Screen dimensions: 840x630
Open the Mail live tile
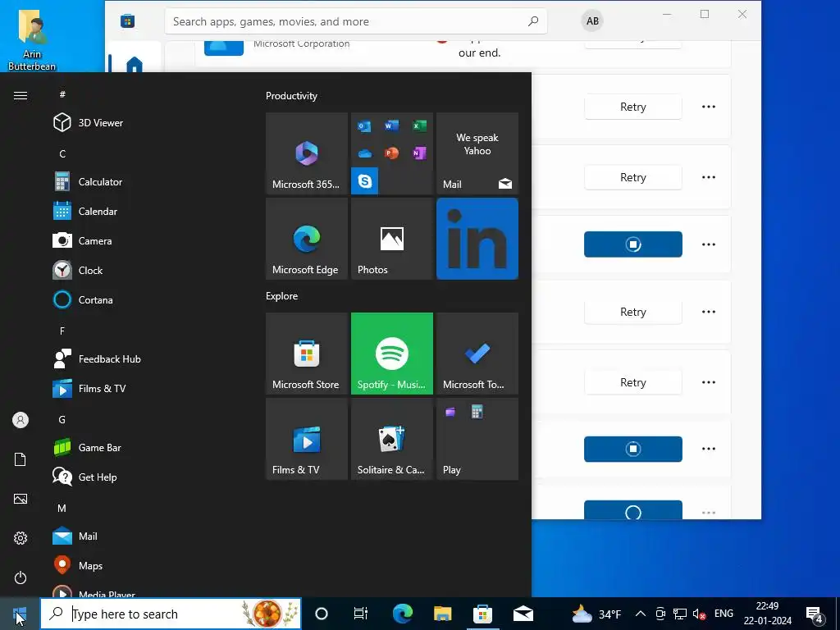tap(477, 153)
